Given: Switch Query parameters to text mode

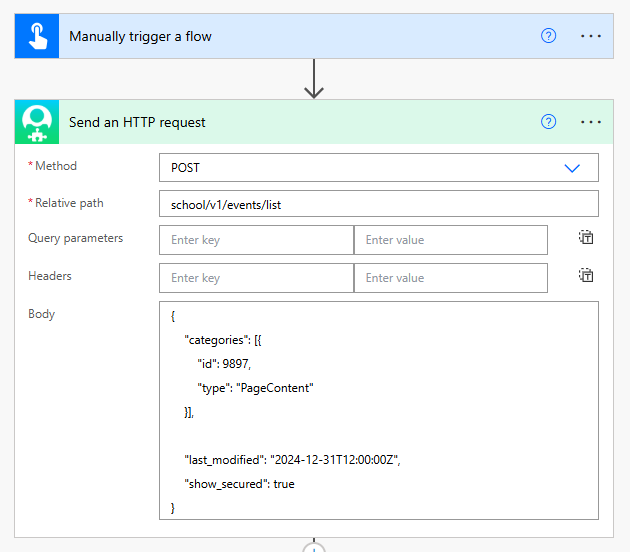Looking at the screenshot, I should pyautogui.click(x=586, y=237).
